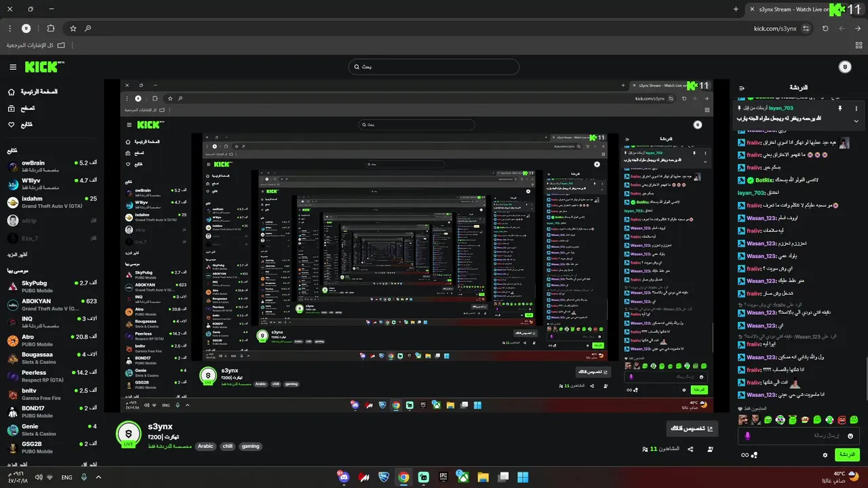Open chat settings gear icon
The image size is (868, 488).
tap(825, 455)
